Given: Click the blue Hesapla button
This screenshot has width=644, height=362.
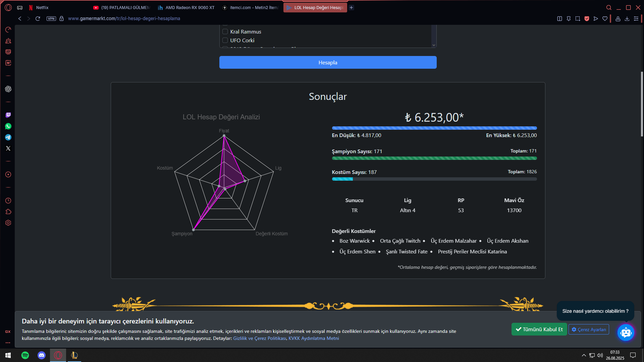Looking at the screenshot, I should point(328,62).
